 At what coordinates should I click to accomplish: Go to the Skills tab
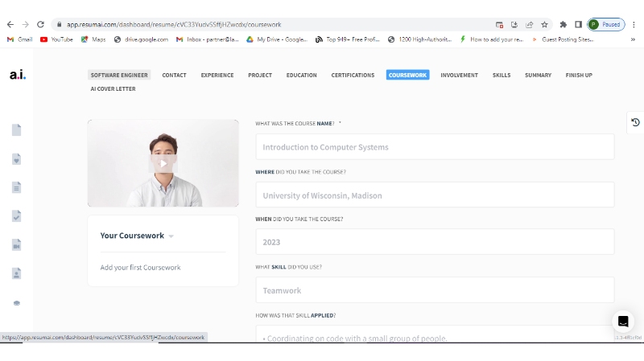[501, 75]
